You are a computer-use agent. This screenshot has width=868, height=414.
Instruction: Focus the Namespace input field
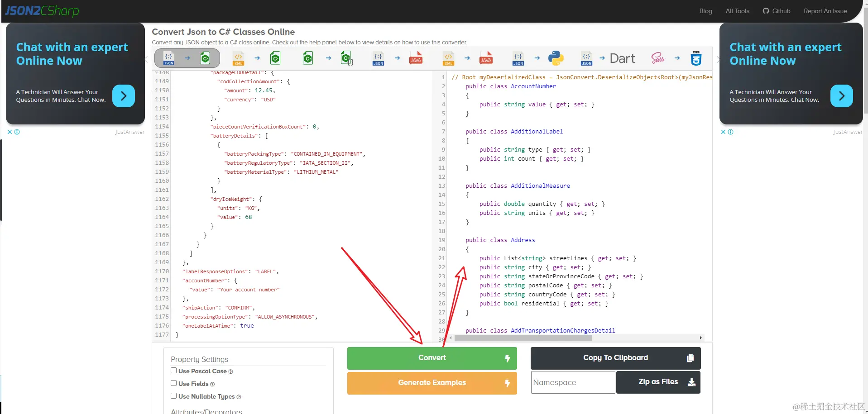573,382
